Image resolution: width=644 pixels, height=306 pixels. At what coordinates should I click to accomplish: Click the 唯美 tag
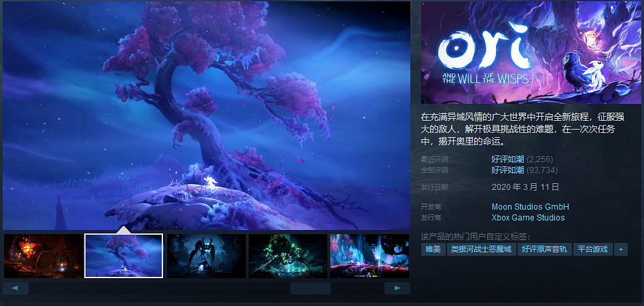(x=433, y=250)
